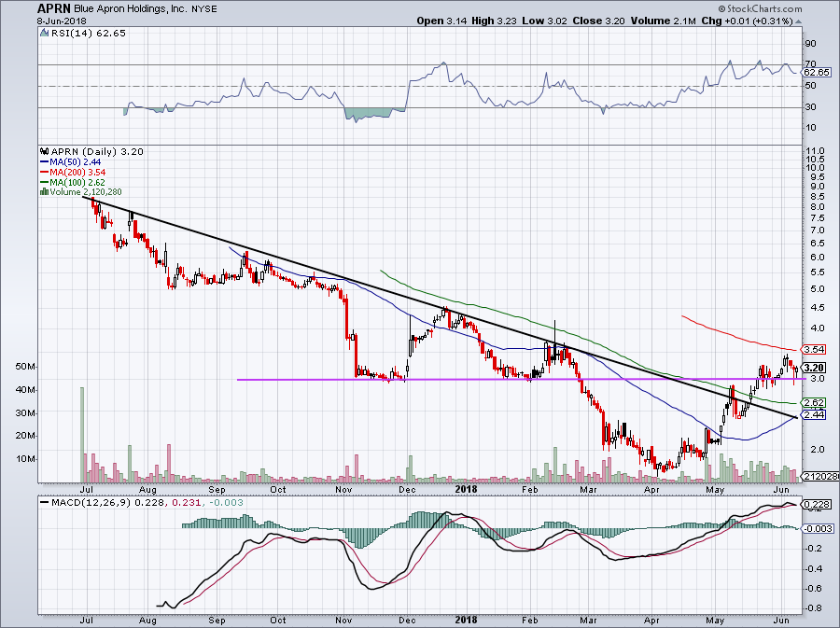This screenshot has height=628, width=840.
Task: Click the red 3.54 price tag on right axis
Action: point(814,350)
